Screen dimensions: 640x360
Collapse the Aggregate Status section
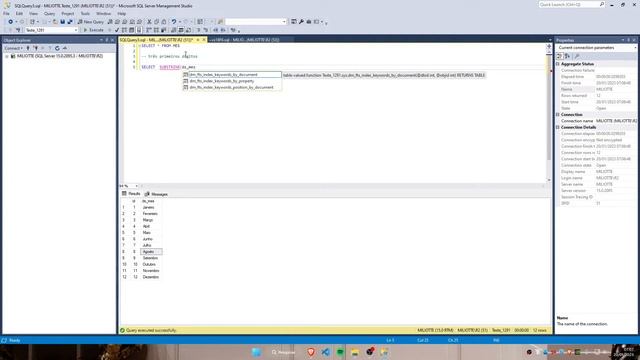[x=558, y=64]
